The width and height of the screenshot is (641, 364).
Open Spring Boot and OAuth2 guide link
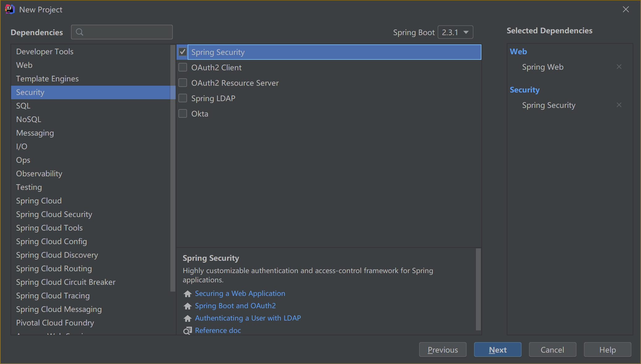coord(235,306)
